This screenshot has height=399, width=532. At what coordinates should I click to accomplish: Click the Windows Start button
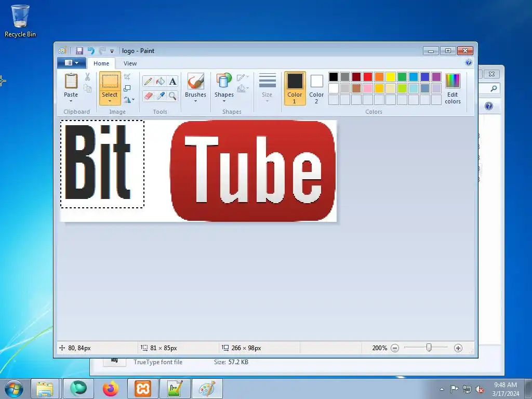click(14, 389)
